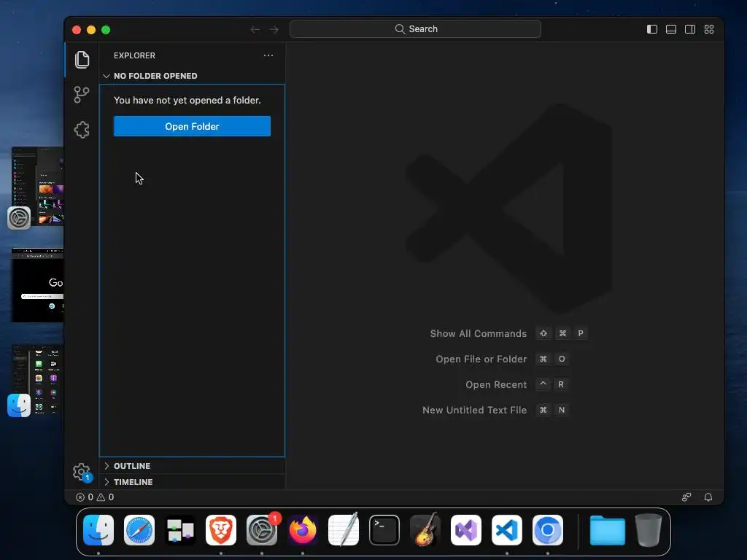Launch GarageBand from the Dock

pyautogui.click(x=425, y=530)
